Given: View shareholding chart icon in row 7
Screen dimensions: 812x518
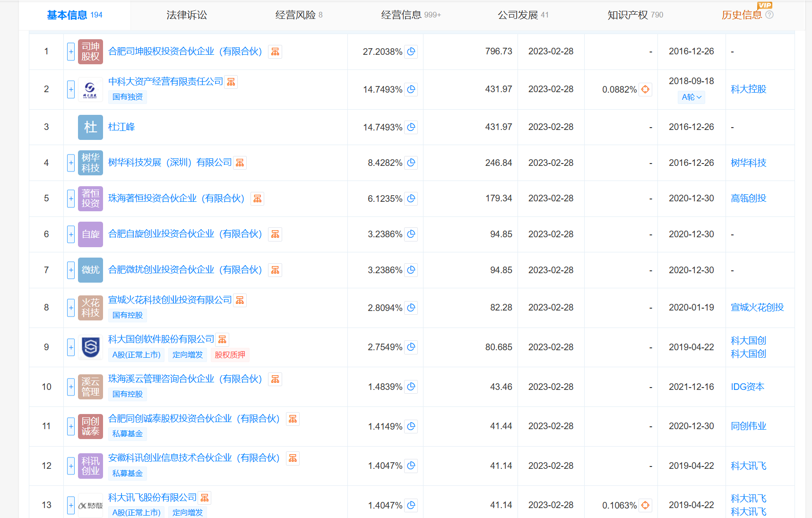Looking at the screenshot, I should coord(411,270).
